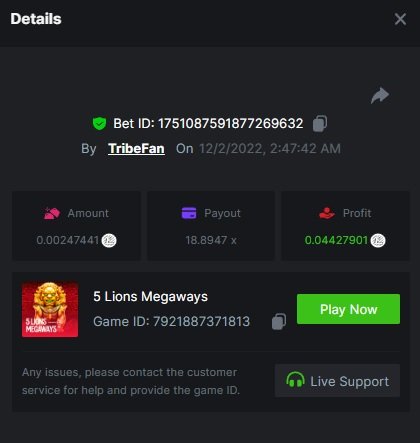Click the coin icon next to Amount value
Viewport: 420px width, 443px height.
(109, 240)
